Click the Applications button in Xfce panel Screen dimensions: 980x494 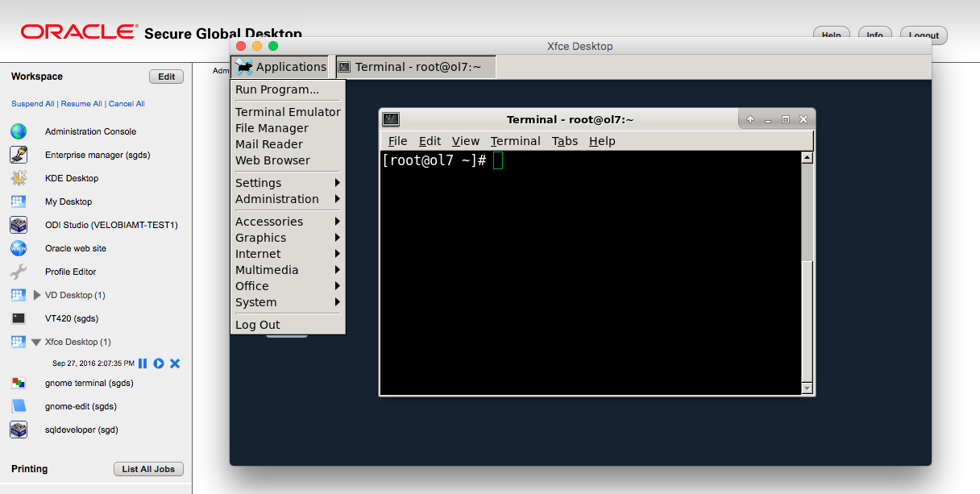(x=281, y=67)
